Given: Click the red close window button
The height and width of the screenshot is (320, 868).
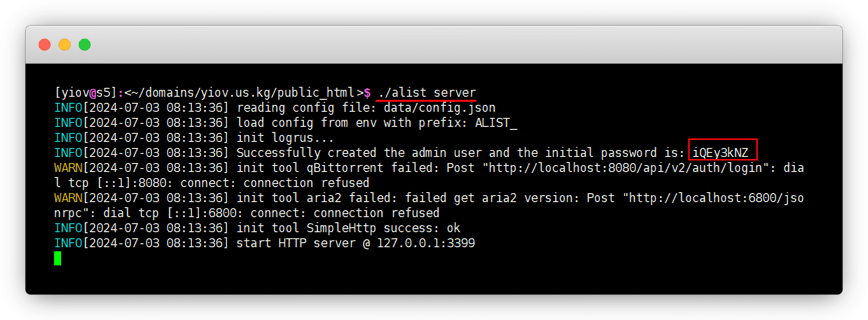Looking at the screenshot, I should tap(45, 45).
